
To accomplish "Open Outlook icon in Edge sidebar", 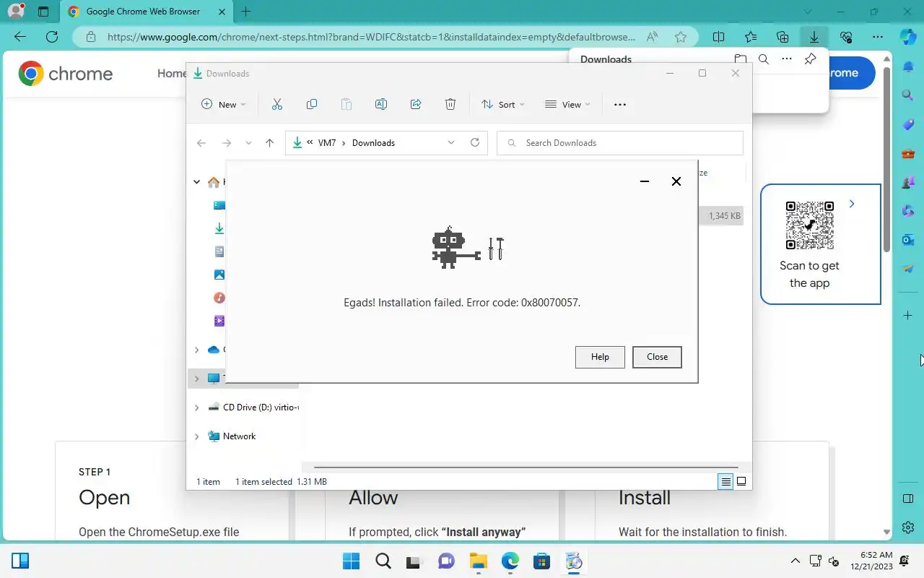I will coord(909,239).
